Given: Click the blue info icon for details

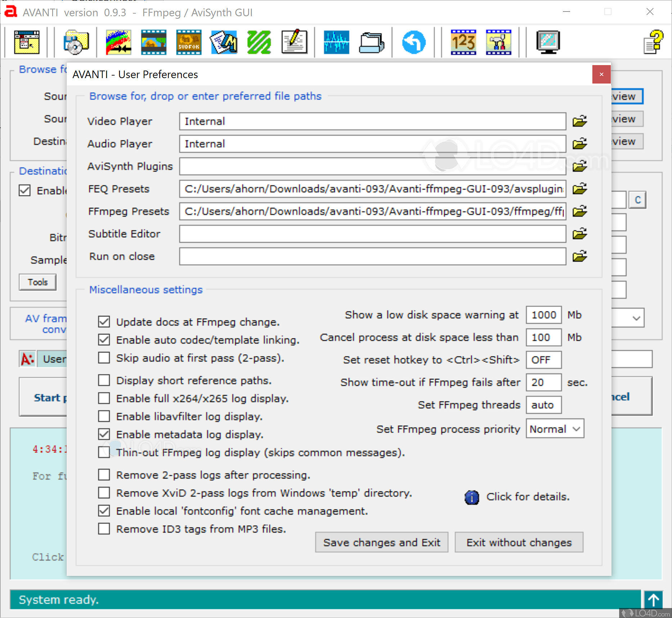Looking at the screenshot, I should tap(472, 497).
